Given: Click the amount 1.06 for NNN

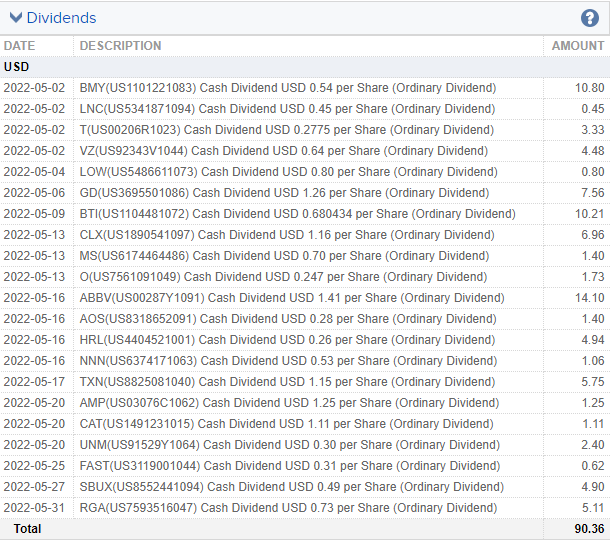Looking at the screenshot, I should (x=593, y=361).
